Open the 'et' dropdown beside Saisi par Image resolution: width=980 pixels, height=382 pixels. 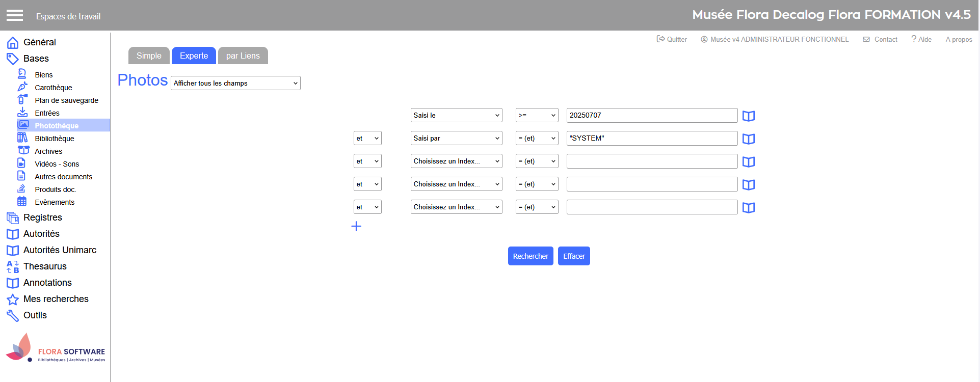point(367,138)
